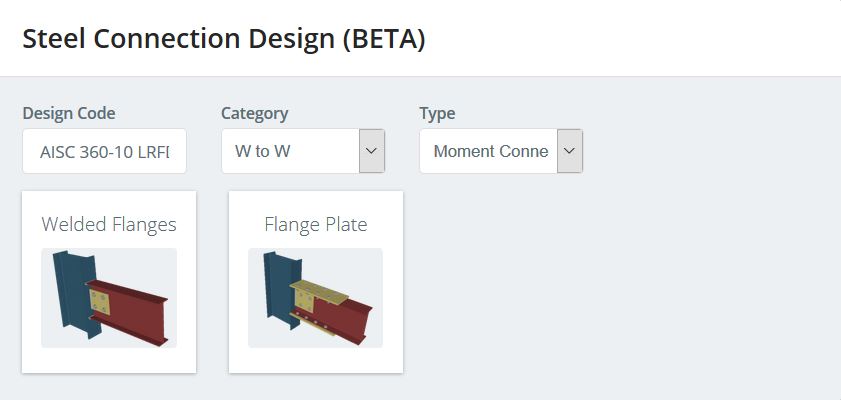Click the Flange Plate card title
This screenshot has width=841, height=400.
pos(316,224)
